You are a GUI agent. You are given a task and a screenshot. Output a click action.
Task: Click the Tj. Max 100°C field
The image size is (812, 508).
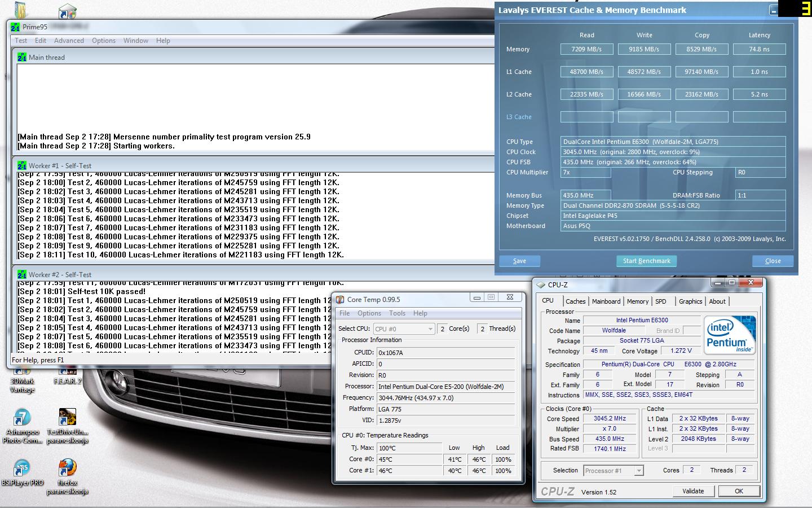tap(410, 448)
